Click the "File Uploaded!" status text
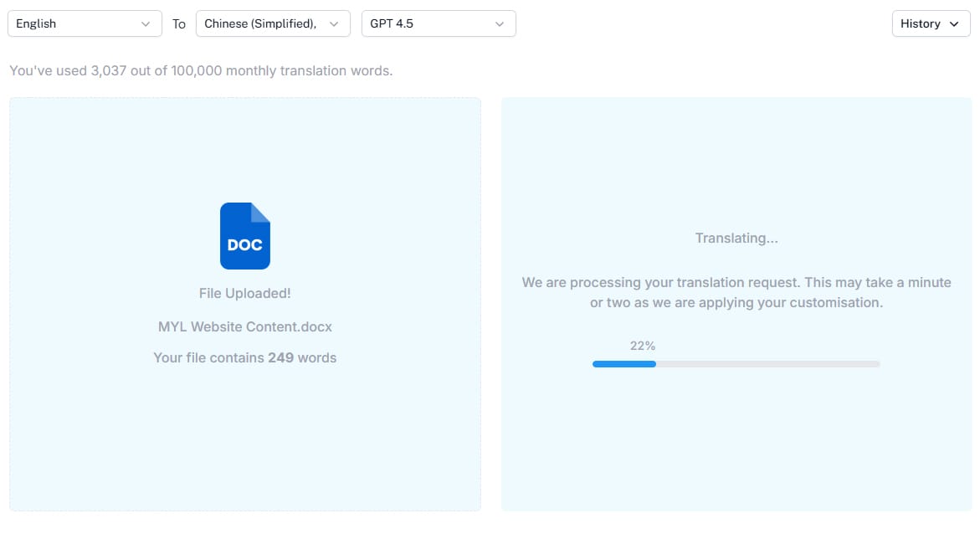 244,293
